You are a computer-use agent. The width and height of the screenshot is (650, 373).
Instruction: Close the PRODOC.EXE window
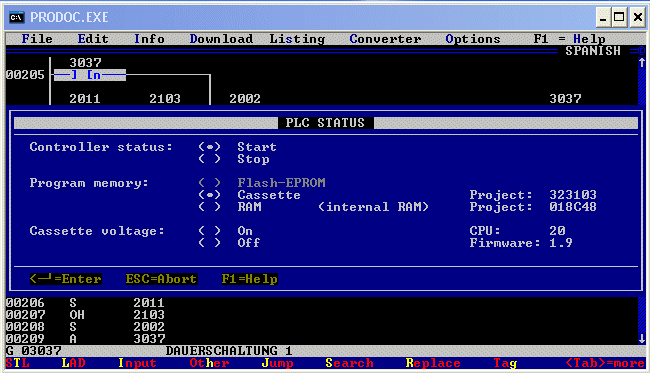coord(637,17)
